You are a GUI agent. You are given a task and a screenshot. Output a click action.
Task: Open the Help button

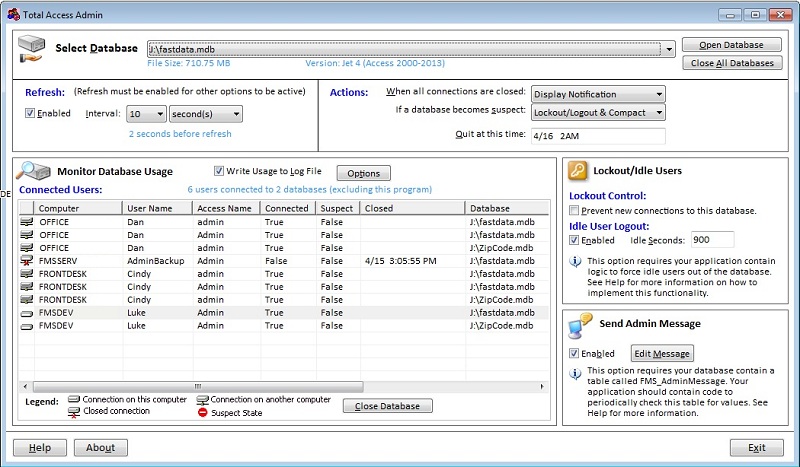pos(40,448)
